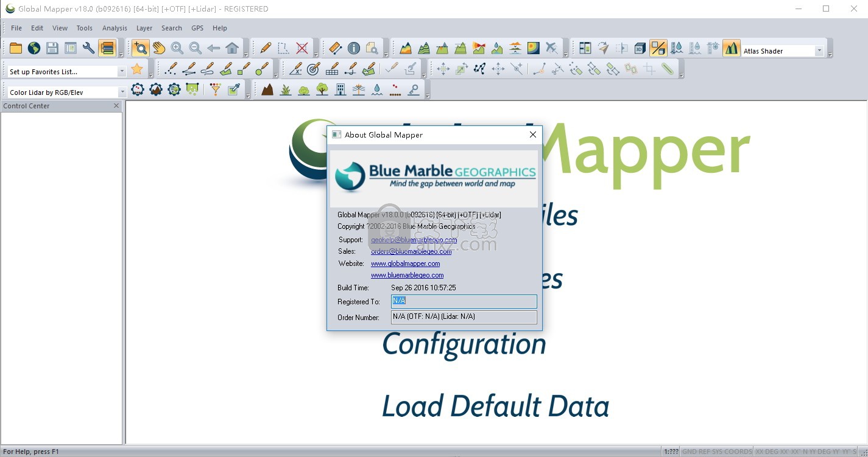The height and width of the screenshot is (457, 868).
Task: Click the View Shed radar icon
Action: (479, 48)
